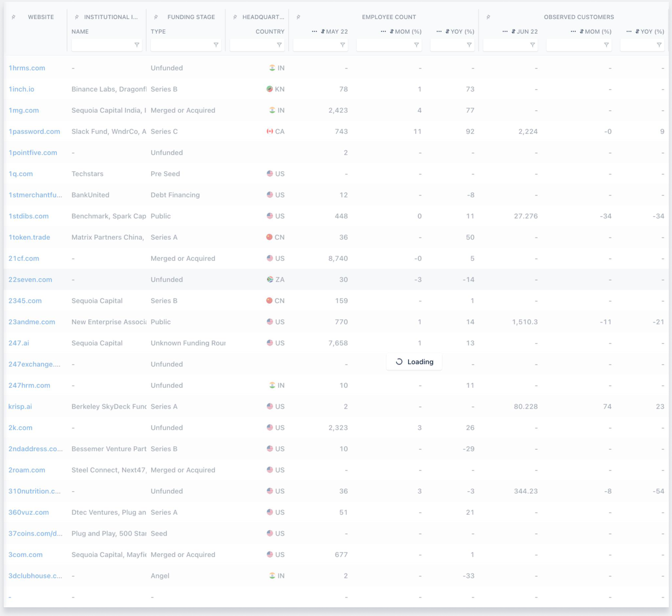Click the sort arrows next to Jun 22
Image resolution: width=672 pixels, height=616 pixels.
click(513, 31)
